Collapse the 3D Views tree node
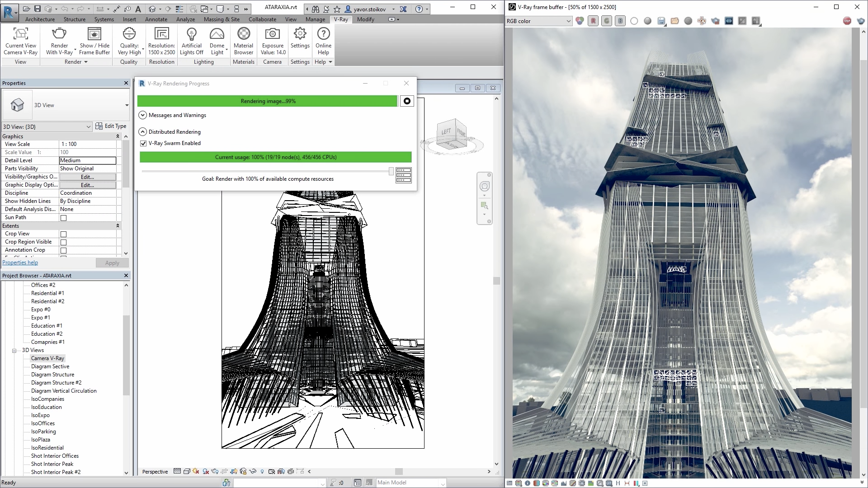This screenshot has width=868, height=488. [x=14, y=350]
